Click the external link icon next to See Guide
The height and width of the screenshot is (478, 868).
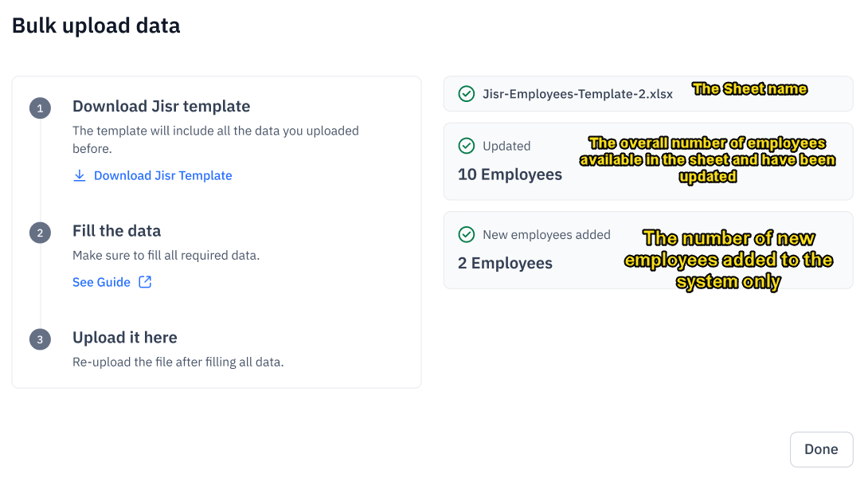tap(144, 281)
